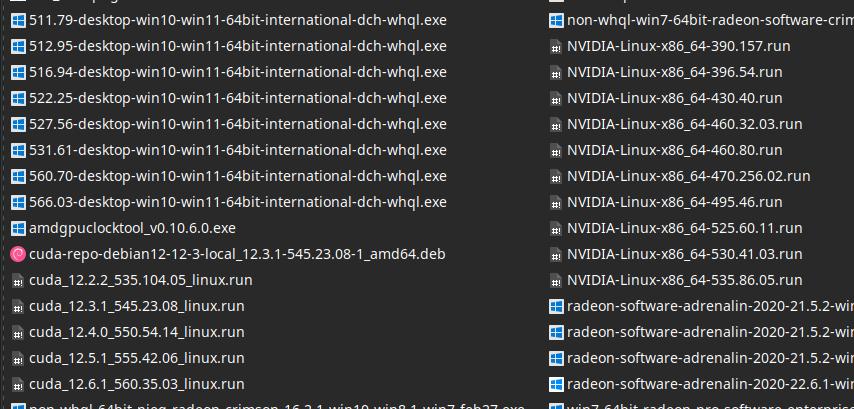The image size is (854, 409).
Task: Select the file name NVIDIA-Linux-x86_64-530.41.03.run
Action: tap(685, 254)
